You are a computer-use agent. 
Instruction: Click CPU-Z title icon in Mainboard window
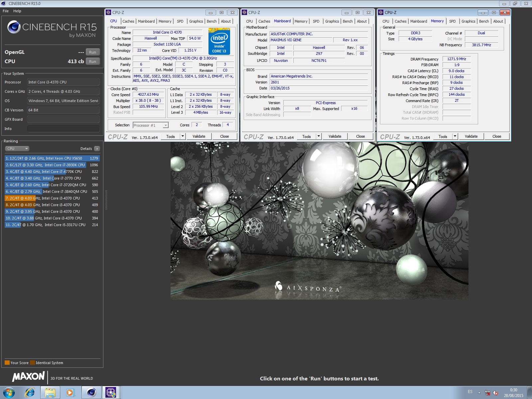244,12
